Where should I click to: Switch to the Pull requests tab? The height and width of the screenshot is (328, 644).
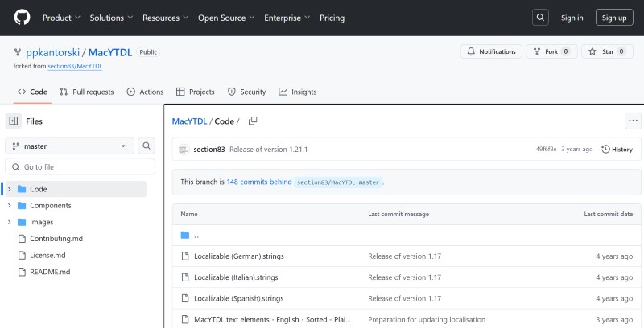click(x=87, y=92)
